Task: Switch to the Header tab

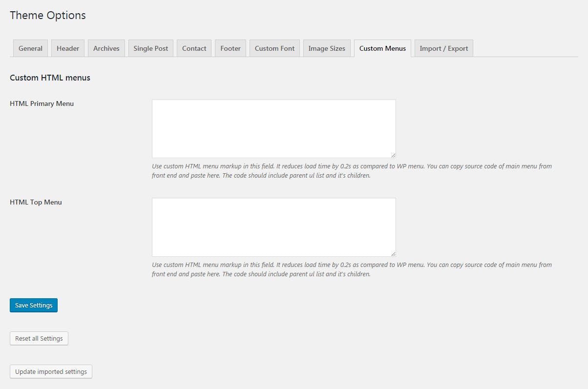Action: (x=68, y=48)
